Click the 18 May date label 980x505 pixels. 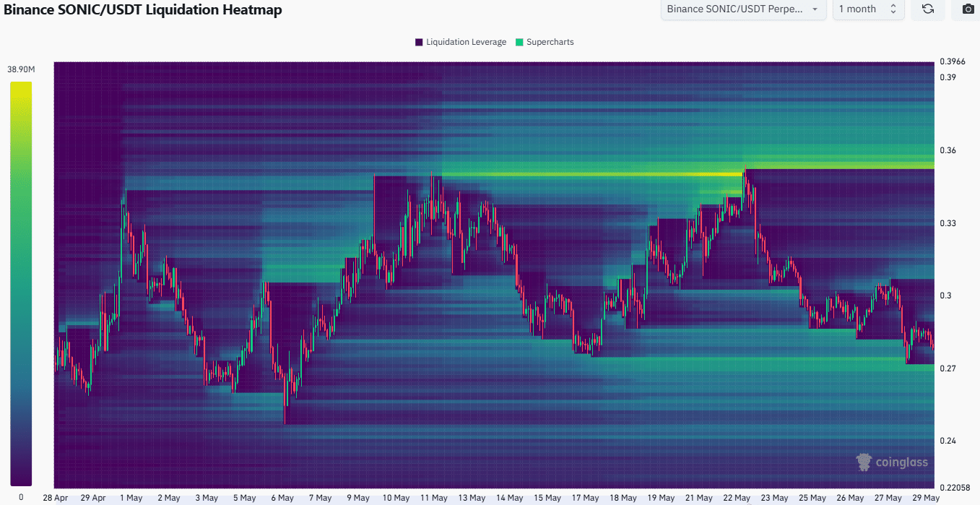pyautogui.click(x=623, y=498)
